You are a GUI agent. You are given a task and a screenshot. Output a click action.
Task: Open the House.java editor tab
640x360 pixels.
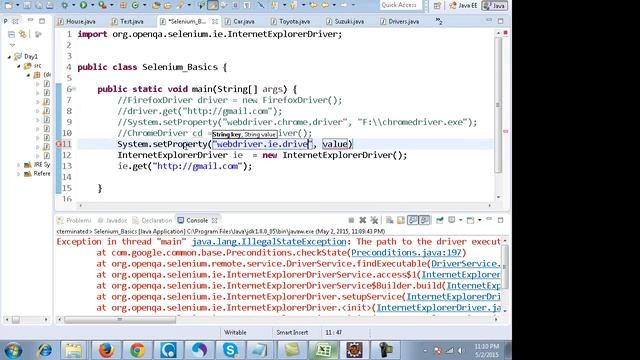[x=77, y=21]
